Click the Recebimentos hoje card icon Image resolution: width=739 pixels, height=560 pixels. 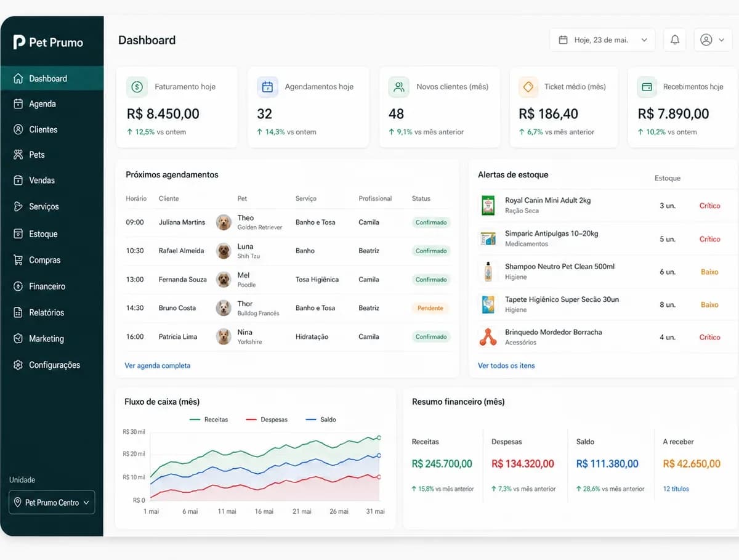pyautogui.click(x=647, y=87)
